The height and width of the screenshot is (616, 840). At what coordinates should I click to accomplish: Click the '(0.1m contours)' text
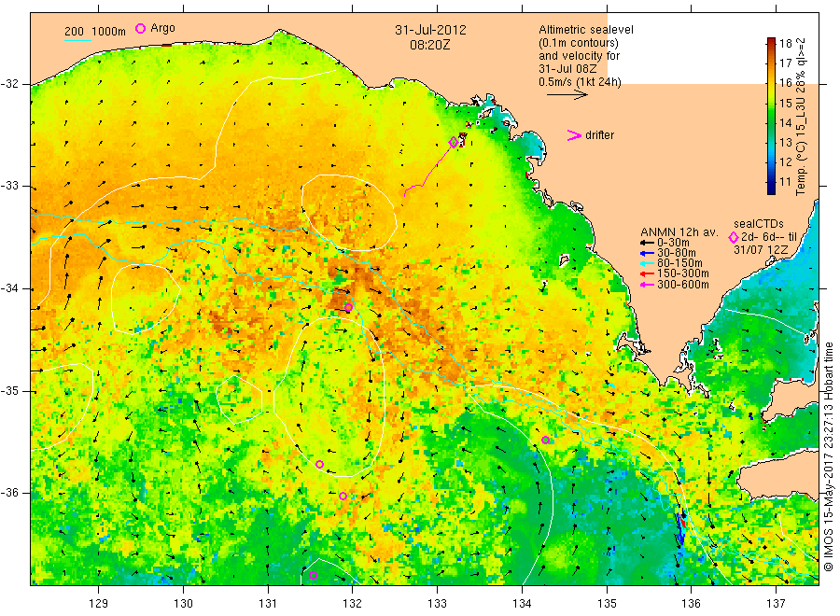point(579,43)
